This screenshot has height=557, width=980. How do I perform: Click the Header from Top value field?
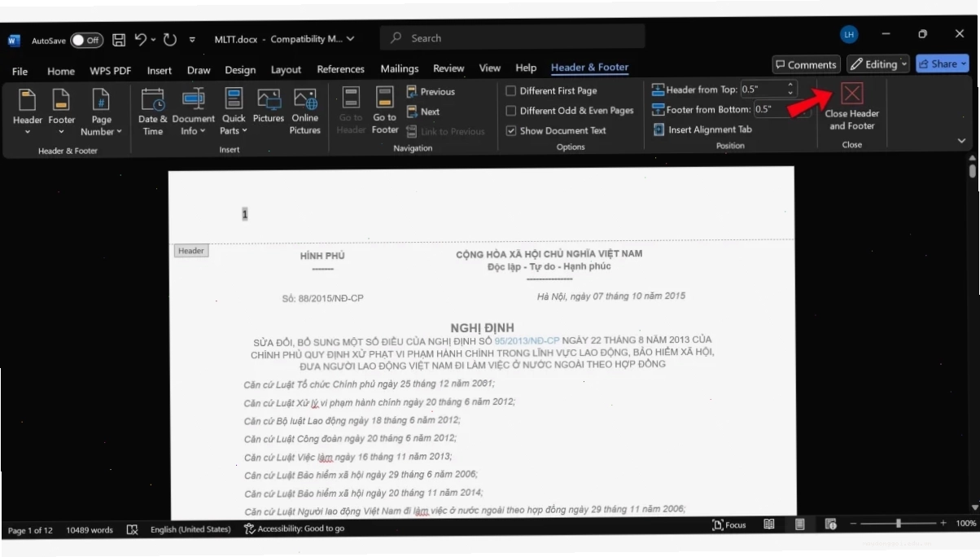click(768, 90)
